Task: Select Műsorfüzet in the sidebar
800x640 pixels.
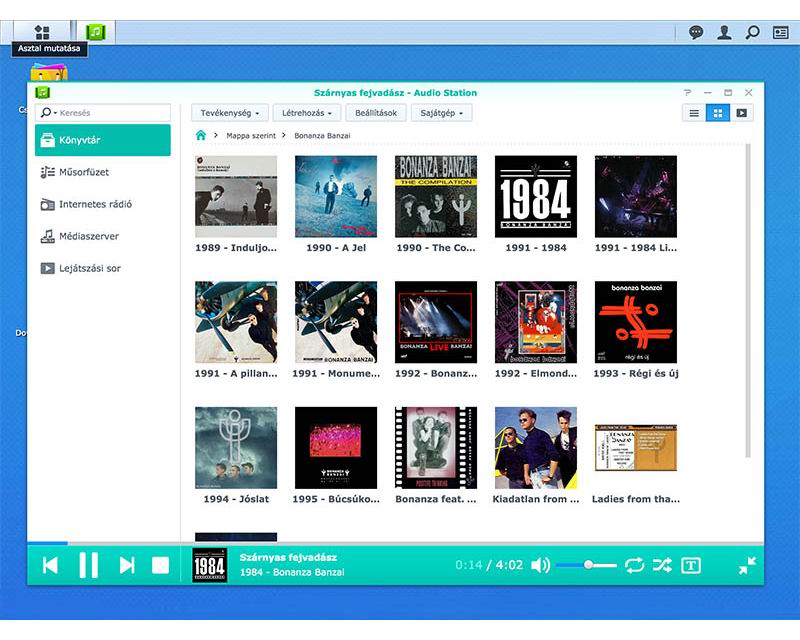Action: click(x=83, y=172)
